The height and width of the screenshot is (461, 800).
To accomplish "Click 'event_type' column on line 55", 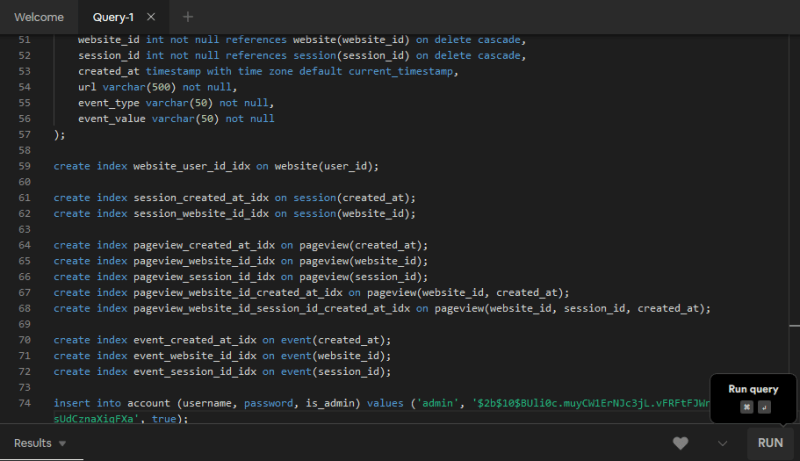I will tap(109, 103).
